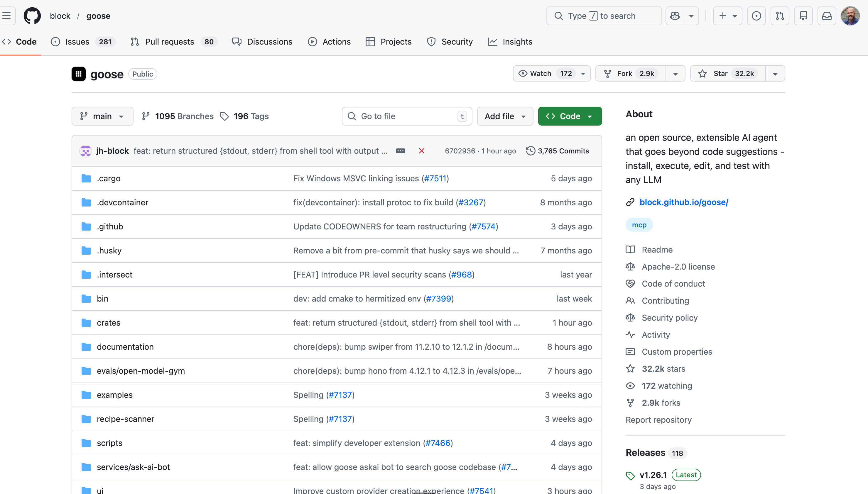Viewport: 868px width, 494px height.
Task: Open the Copilot icon in header
Action: tap(675, 16)
